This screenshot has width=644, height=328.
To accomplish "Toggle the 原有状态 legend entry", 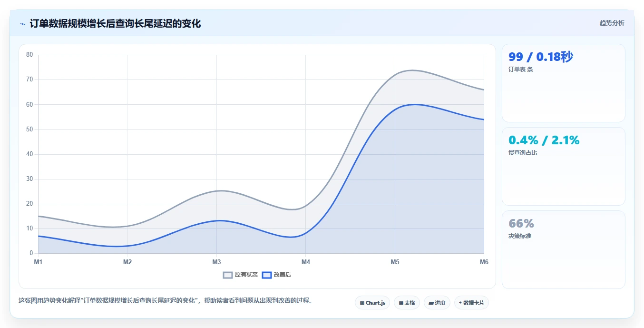I will pyautogui.click(x=240, y=275).
